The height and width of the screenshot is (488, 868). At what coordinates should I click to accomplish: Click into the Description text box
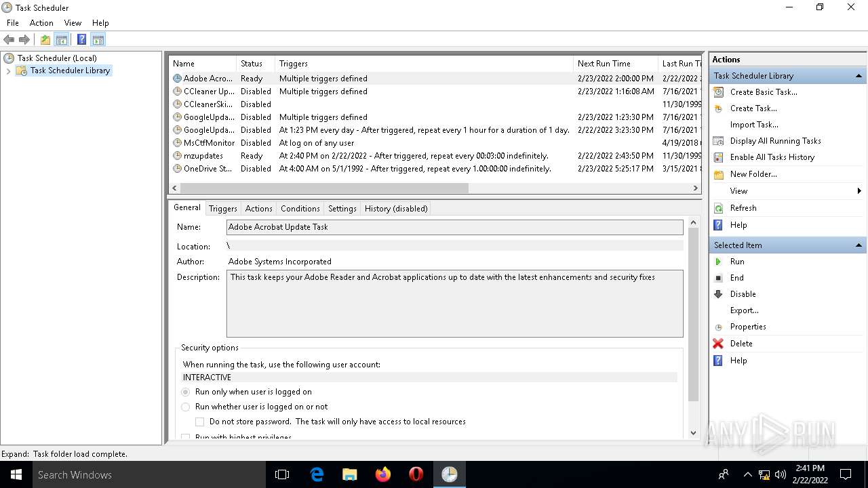pos(454,304)
